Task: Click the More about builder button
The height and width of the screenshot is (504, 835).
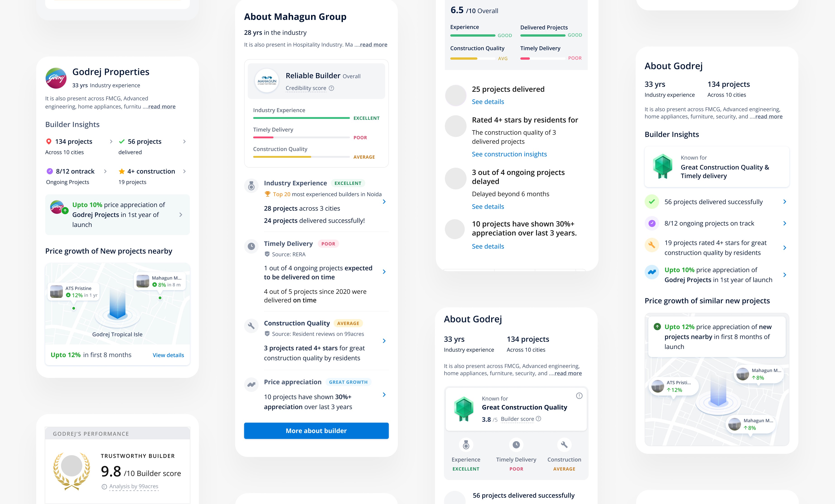Action: (x=316, y=431)
